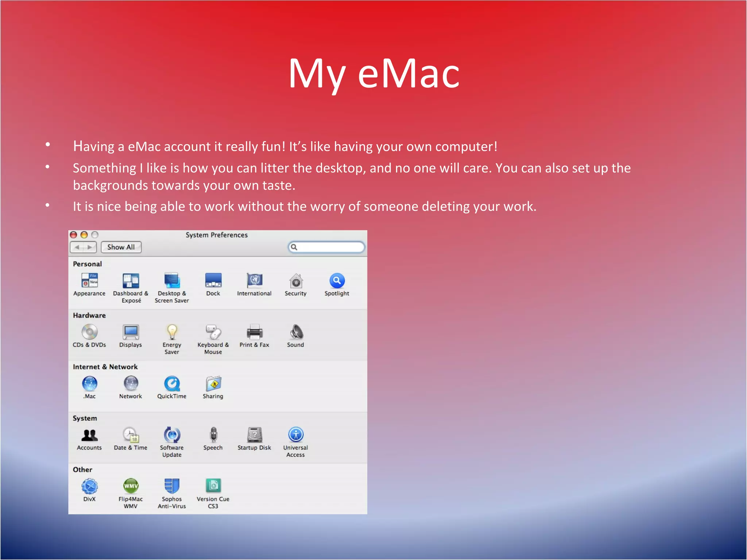Open the Sound preferences icon
747x560 pixels.
[x=296, y=332]
